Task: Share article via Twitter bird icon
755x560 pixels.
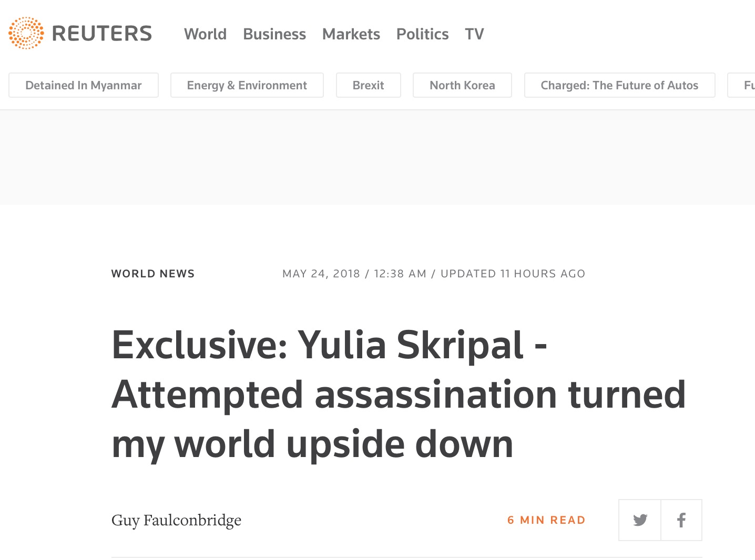Action: [x=640, y=520]
